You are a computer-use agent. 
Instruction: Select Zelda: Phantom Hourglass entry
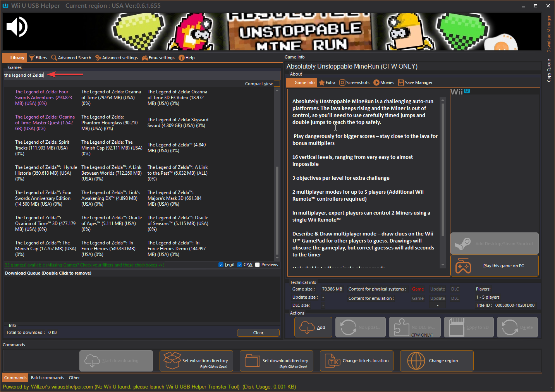click(110, 123)
